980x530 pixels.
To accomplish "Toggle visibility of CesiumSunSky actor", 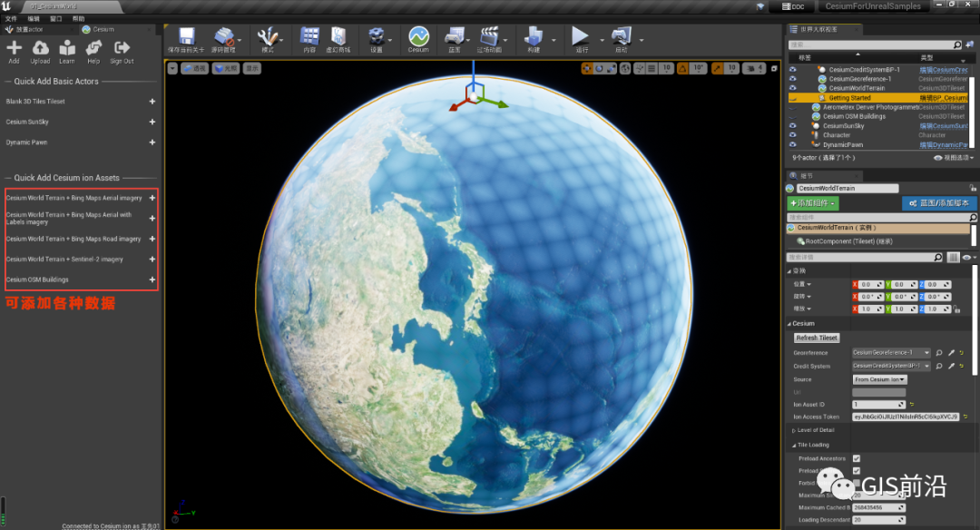I will coord(792,125).
